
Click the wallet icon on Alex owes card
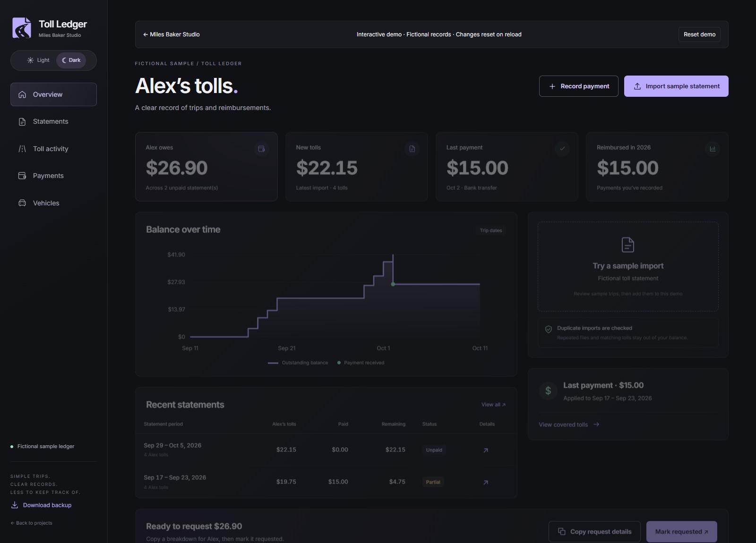click(261, 149)
